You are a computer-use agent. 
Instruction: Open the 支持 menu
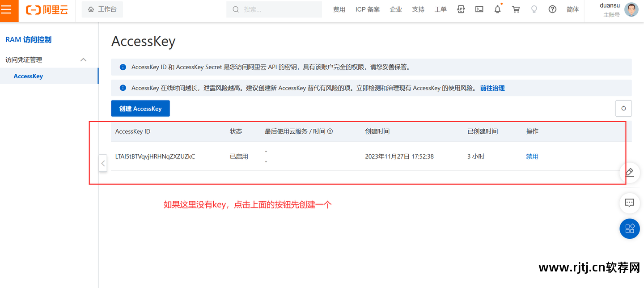pyautogui.click(x=418, y=9)
